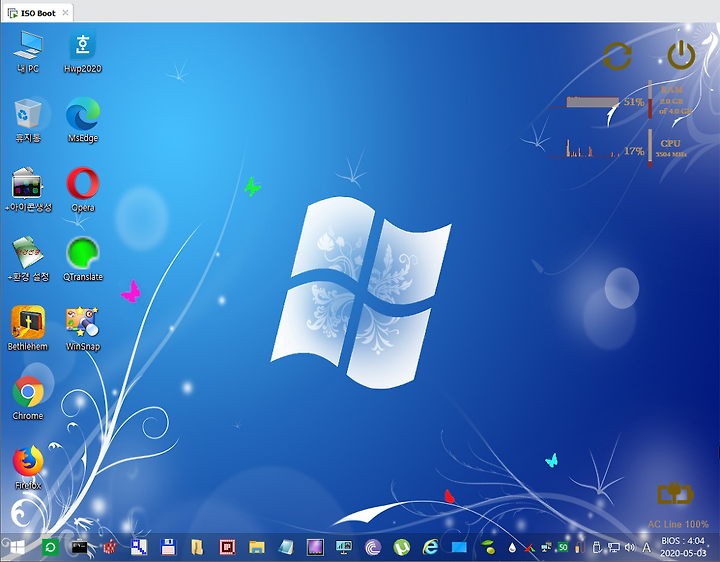Click the CPU usage gadget
The image size is (720, 562).
pos(620,148)
